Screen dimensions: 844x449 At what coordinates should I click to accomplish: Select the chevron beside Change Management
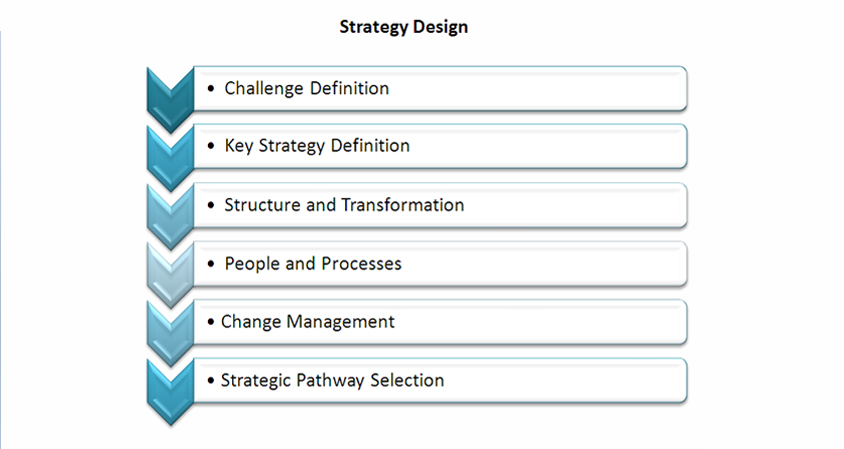(x=170, y=334)
